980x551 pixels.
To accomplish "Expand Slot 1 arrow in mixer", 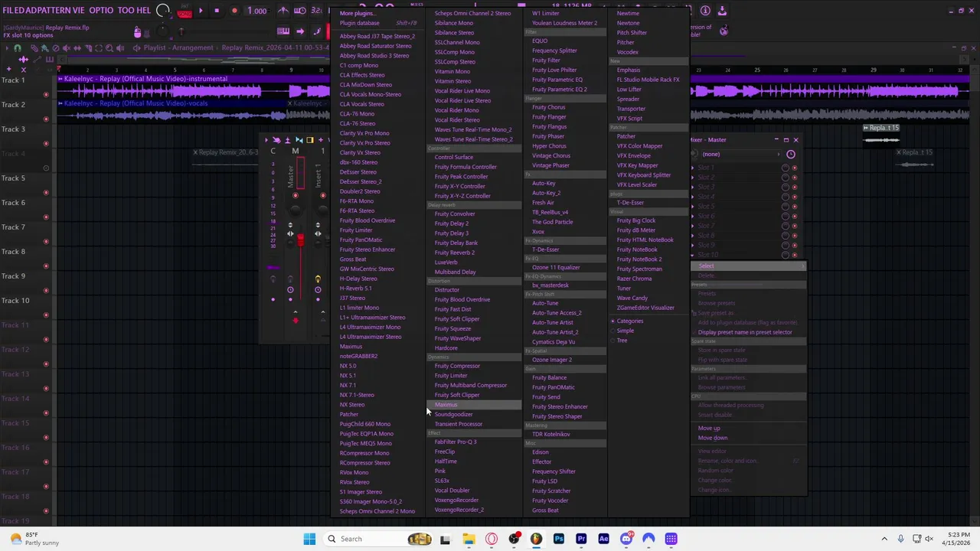I will (x=693, y=168).
